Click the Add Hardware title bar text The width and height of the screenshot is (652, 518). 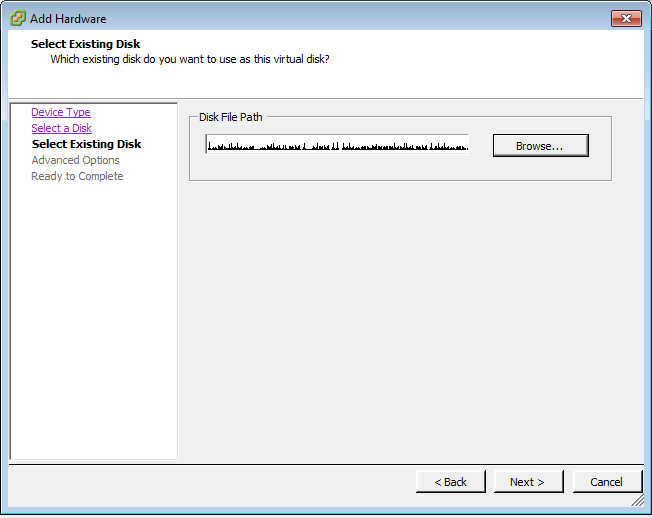[68, 18]
